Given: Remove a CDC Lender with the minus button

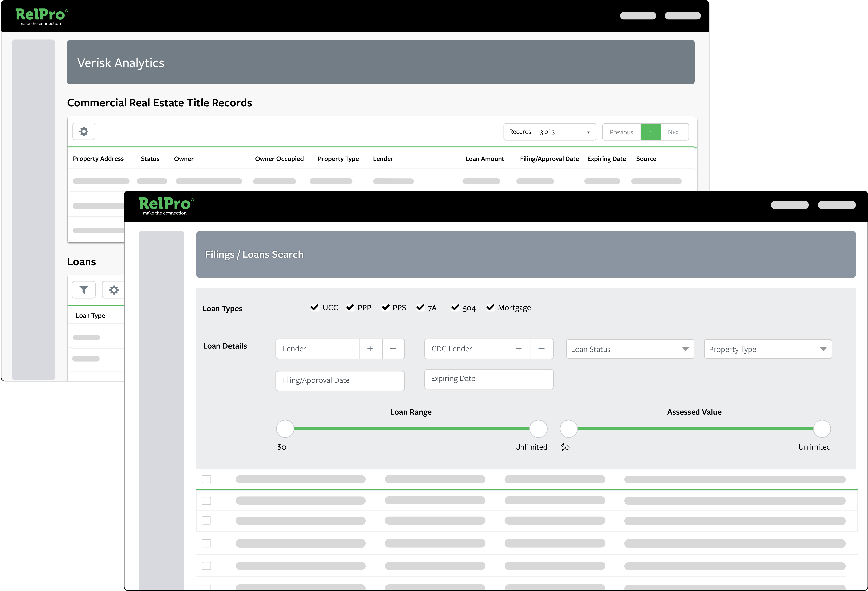Looking at the screenshot, I should (542, 349).
